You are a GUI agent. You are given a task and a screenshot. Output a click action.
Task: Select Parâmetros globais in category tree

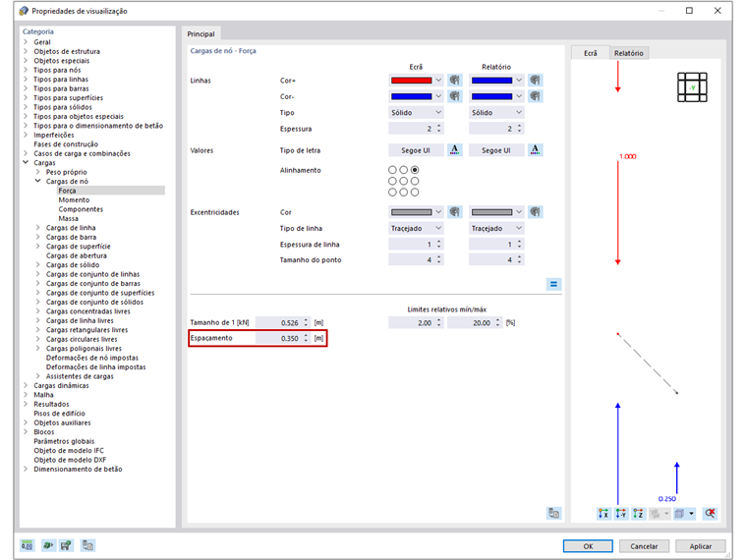click(x=64, y=441)
